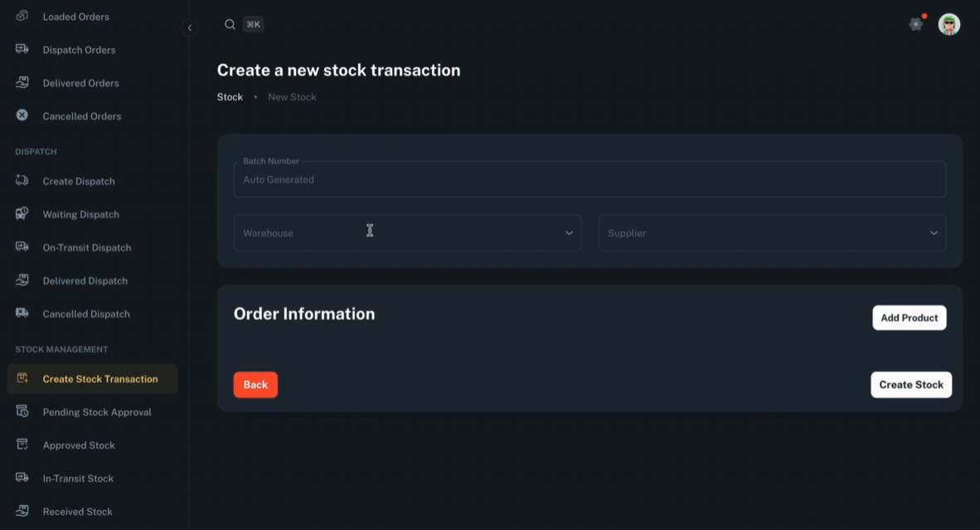Screen dimensions: 980x530
Task: Expand the Supplier dropdown
Action: click(x=772, y=233)
